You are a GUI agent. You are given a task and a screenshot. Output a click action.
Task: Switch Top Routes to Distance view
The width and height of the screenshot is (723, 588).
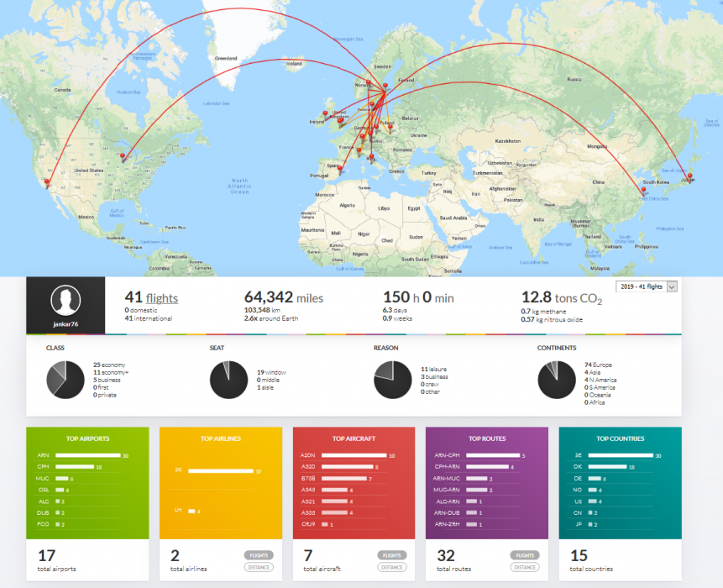click(525, 567)
